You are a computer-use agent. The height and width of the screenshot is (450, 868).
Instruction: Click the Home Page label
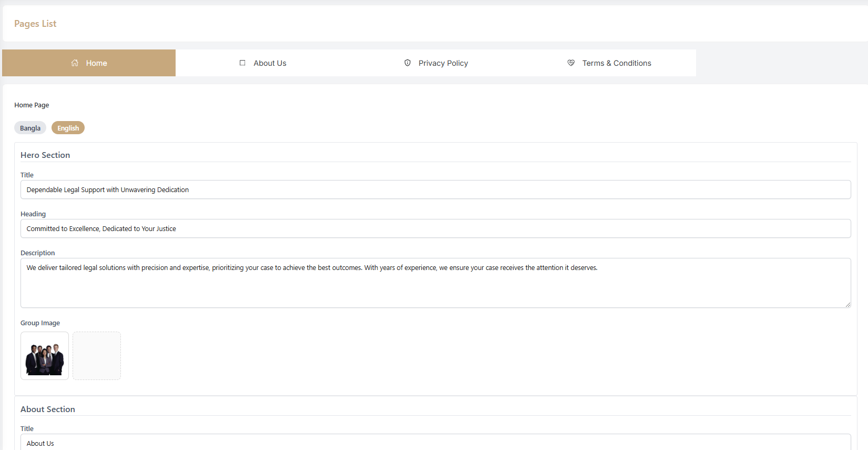coord(32,105)
